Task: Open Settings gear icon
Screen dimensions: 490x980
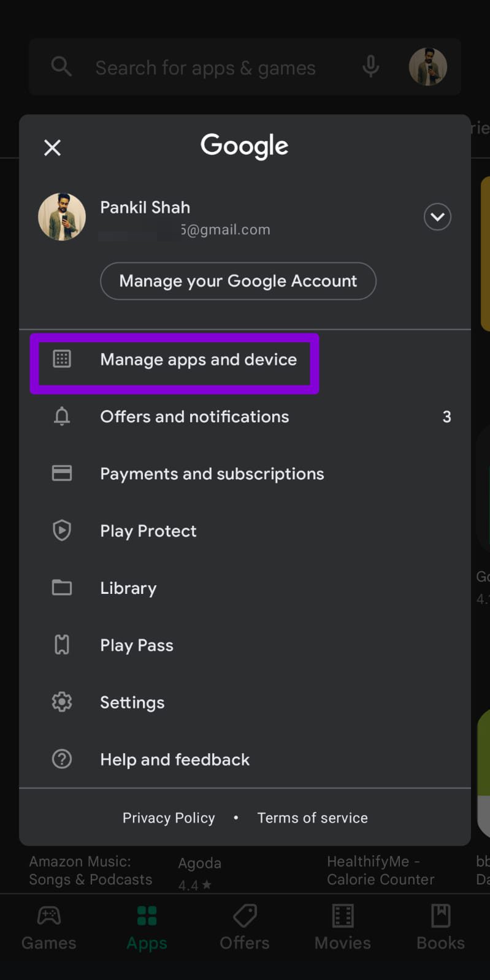Action: point(62,702)
